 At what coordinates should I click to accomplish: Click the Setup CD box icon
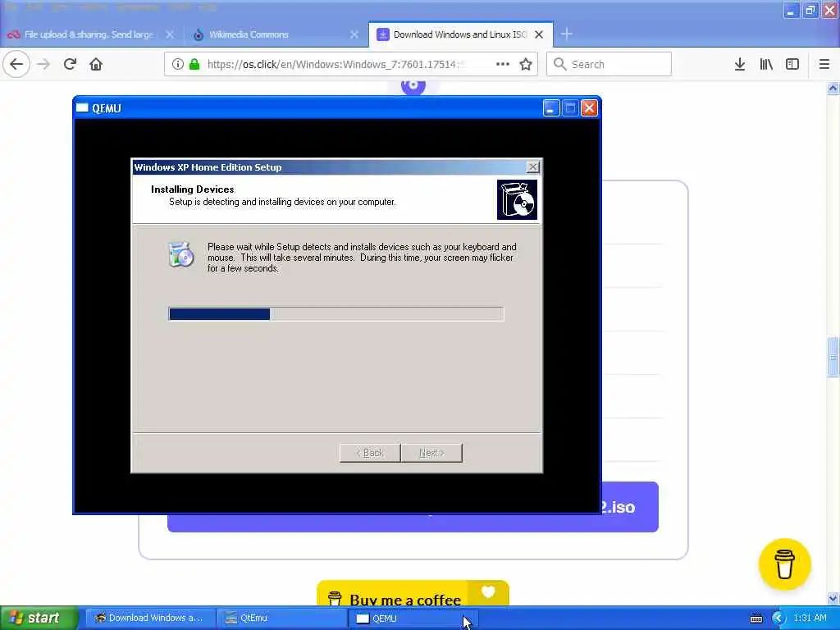(x=517, y=200)
